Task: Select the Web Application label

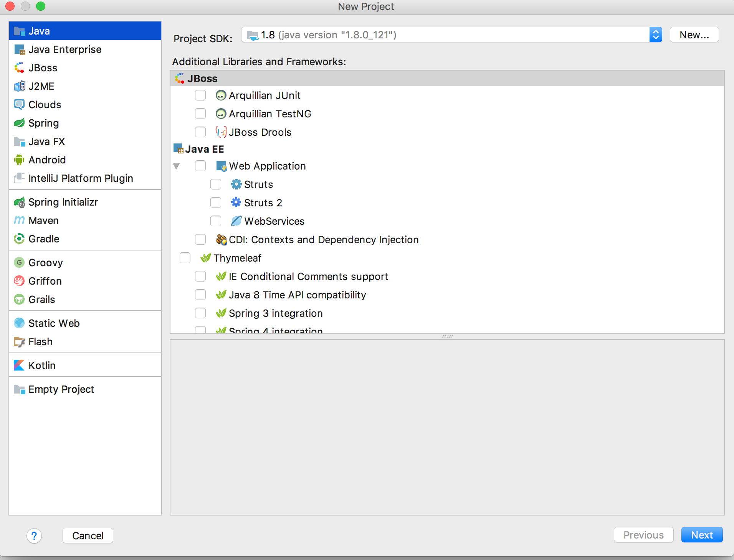Action: [267, 166]
